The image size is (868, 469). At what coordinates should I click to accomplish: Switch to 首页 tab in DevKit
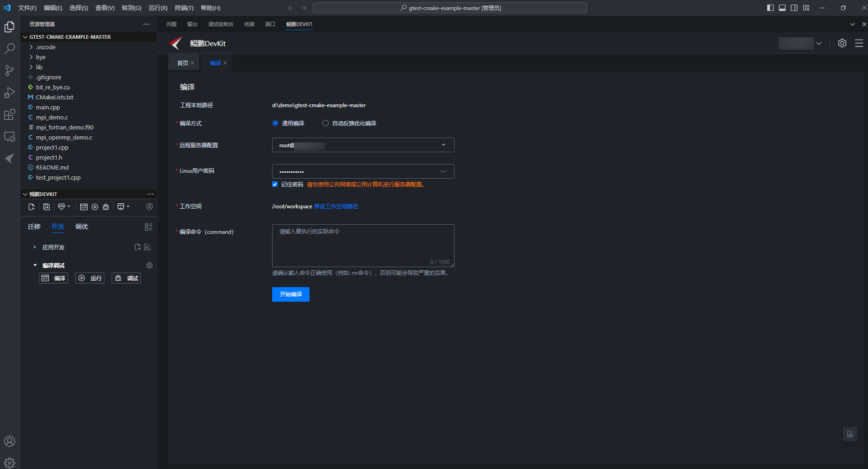[x=183, y=63]
